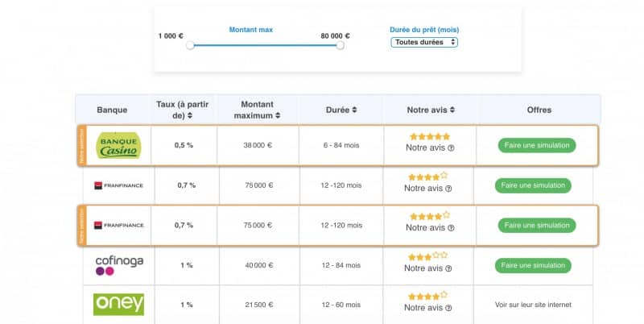Click the five-star rating for Banque Casino
644x324 pixels.
click(x=428, y=136)
